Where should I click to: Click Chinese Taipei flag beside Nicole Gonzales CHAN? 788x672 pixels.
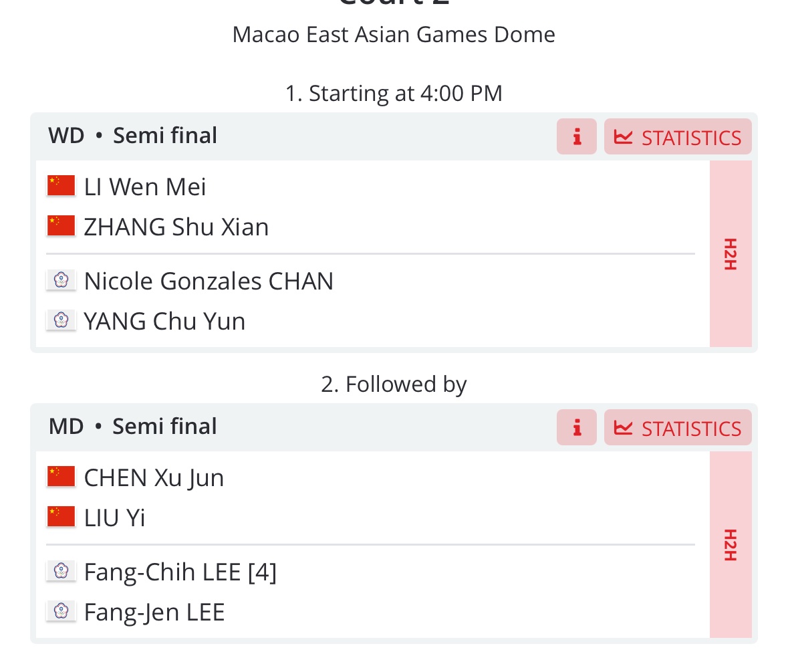pos(61,280)
